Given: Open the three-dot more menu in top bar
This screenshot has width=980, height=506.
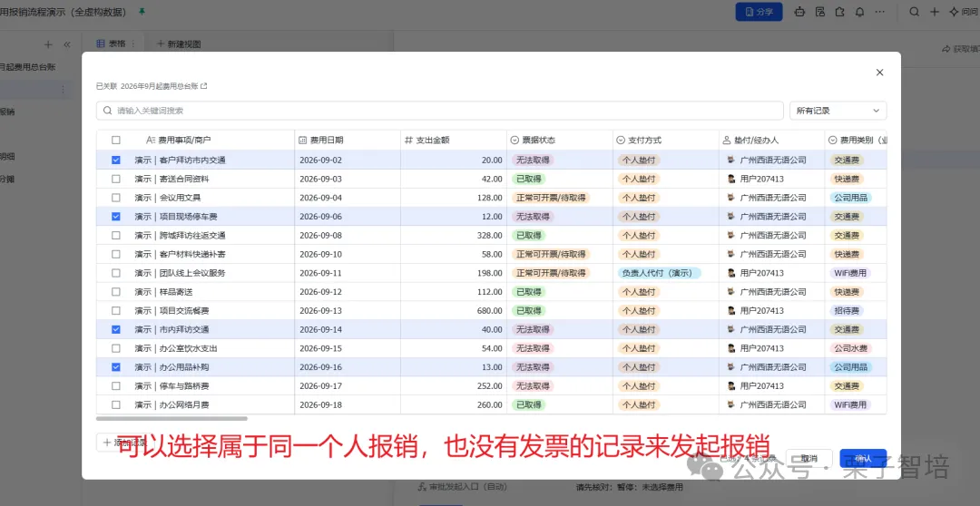Looking at the screenshot, I should pyautogui.click(x=880, y=12).
